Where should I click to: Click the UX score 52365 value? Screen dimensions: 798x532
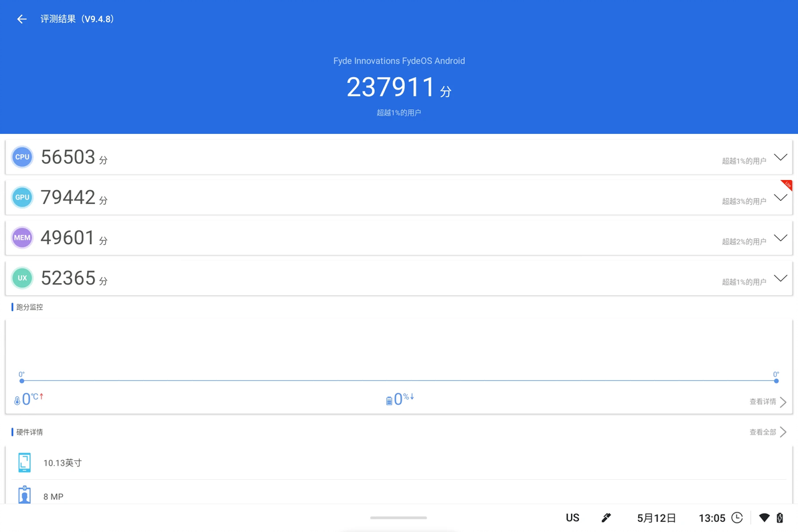(x=68, y=278)
